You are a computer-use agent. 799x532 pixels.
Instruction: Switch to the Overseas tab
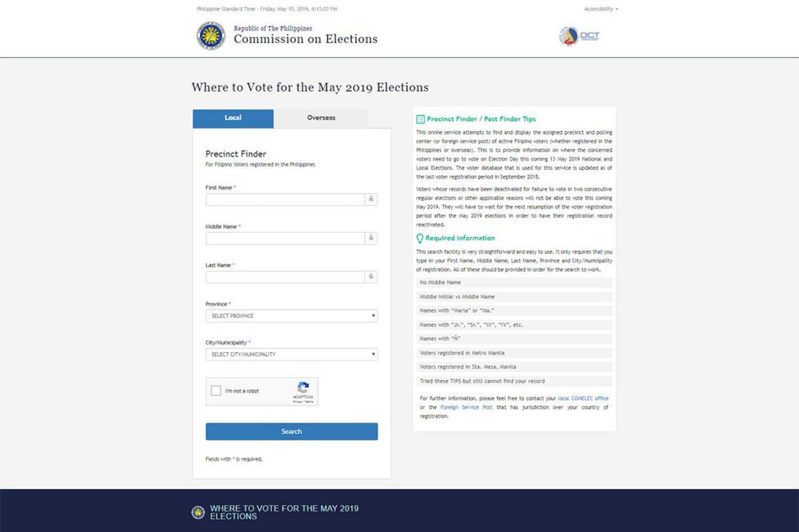coord(321,118)
